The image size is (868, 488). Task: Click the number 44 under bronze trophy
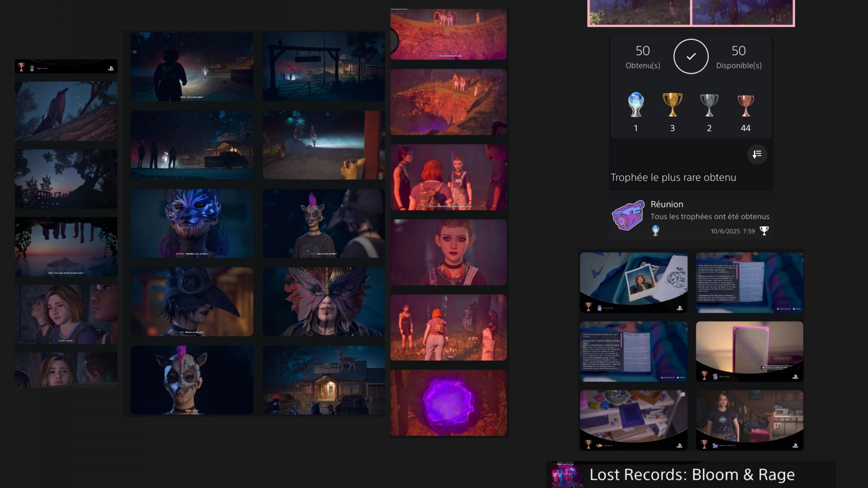pyautogui.click(x=745, y=128)
